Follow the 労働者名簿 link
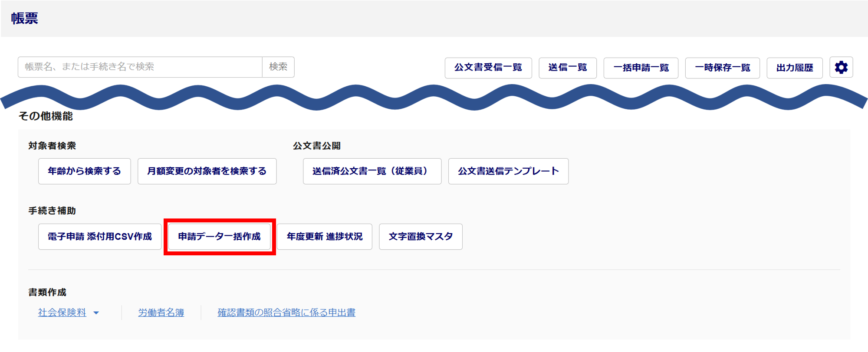Viewport: 868px width, 352px height. click(x=161, y=313)
